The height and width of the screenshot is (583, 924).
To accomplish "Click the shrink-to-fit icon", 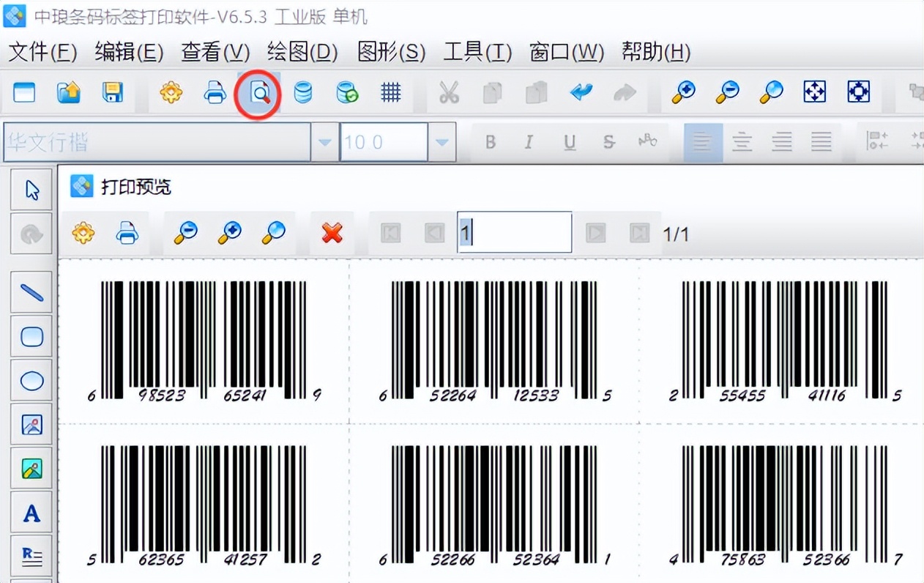I will [x=859, y=92].
